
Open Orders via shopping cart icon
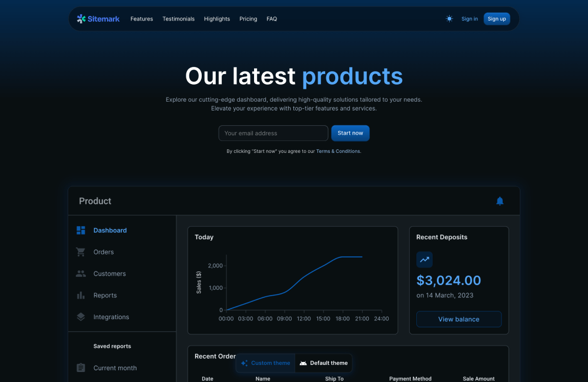81,252
